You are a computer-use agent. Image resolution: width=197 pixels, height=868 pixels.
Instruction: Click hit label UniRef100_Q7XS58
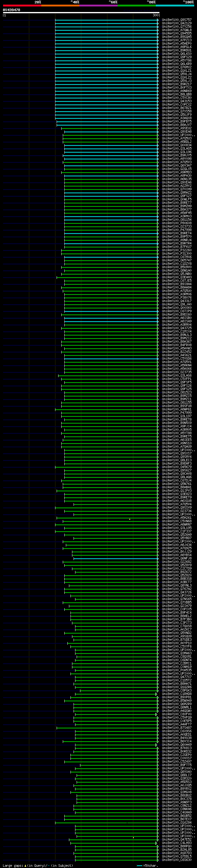coord(177,111)
